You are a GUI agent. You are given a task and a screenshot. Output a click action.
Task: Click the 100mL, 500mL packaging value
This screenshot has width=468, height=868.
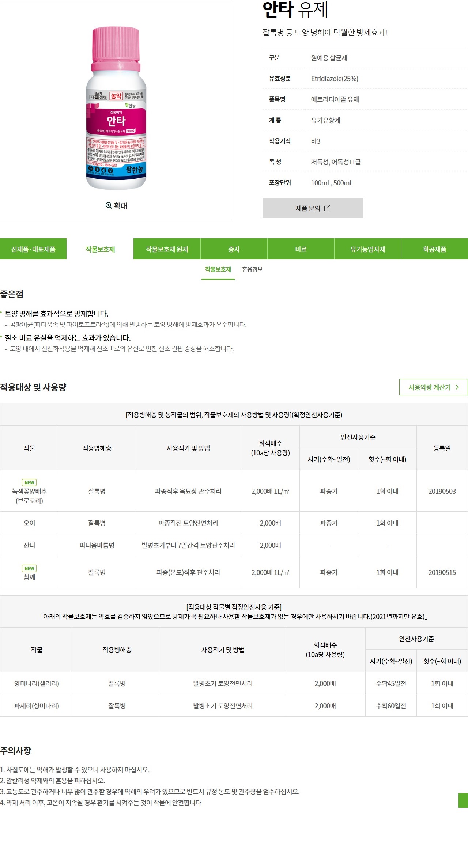coord(332,183)
